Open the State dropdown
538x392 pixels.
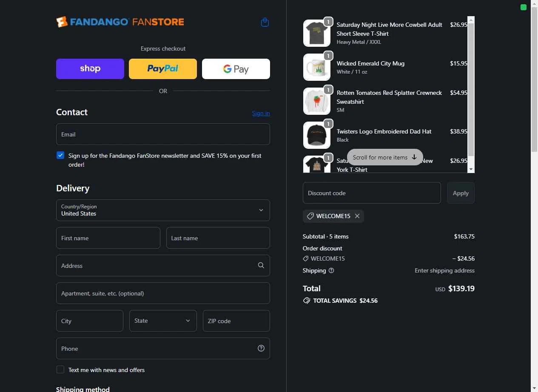pos(163,321)
